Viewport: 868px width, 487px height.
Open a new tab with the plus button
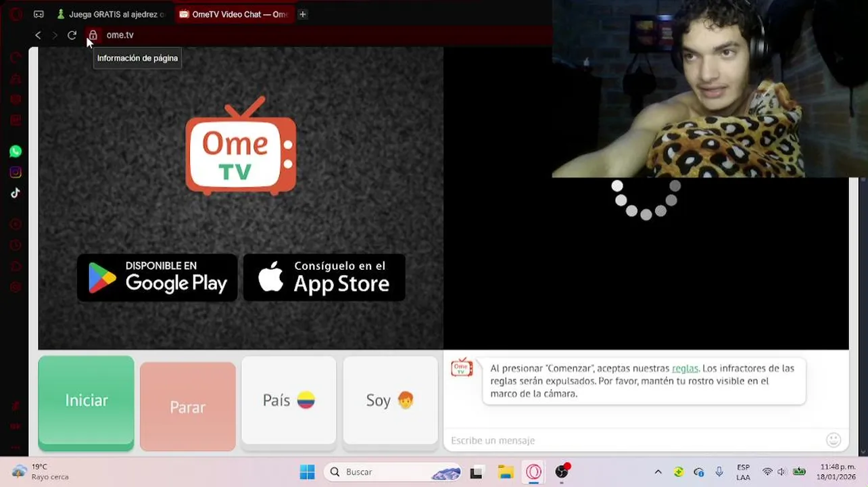tap(303, 14)
